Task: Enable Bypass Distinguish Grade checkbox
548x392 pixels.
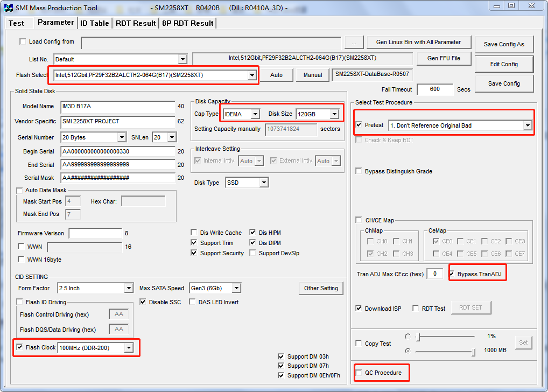Action: (359, 171)
